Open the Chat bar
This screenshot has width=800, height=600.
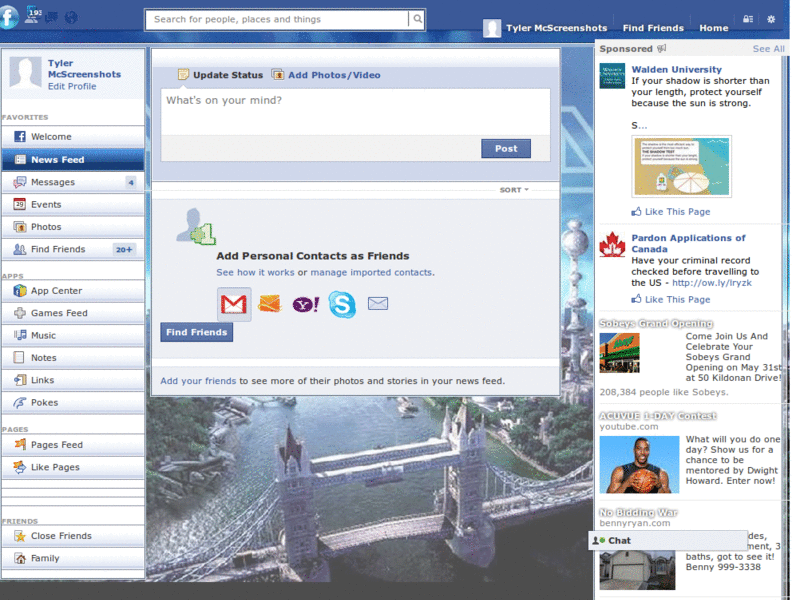[668, 540]
